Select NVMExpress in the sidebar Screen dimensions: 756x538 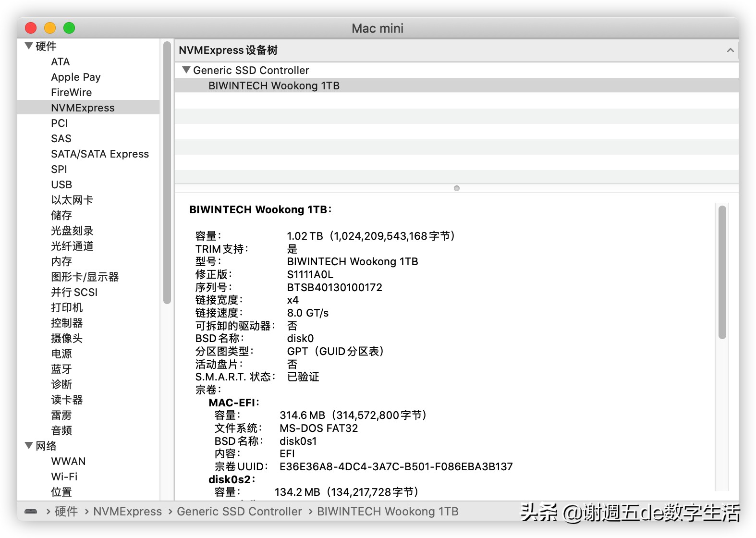pyautogui.click(x=88, y=108)
